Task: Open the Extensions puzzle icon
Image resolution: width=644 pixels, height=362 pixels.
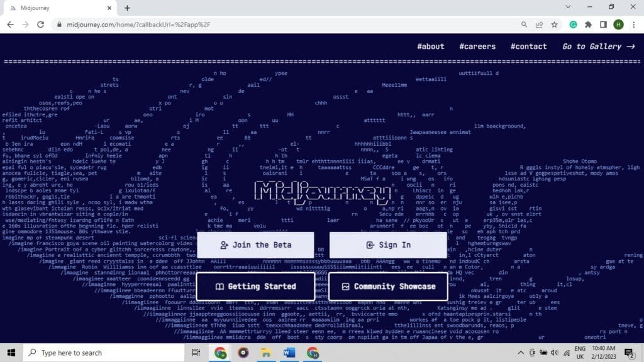Action: click(588, 25)
